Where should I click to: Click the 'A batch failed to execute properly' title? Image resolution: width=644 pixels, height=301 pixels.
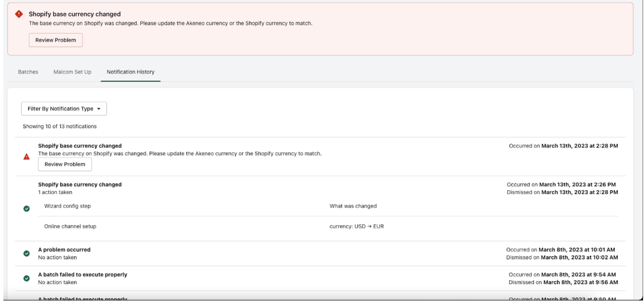point(82,275)
